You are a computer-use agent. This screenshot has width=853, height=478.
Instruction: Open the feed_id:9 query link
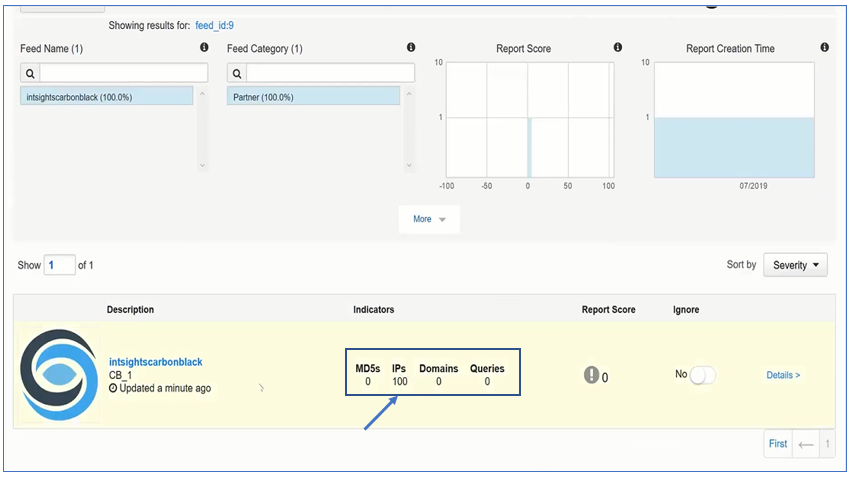[x=214, y=25]
